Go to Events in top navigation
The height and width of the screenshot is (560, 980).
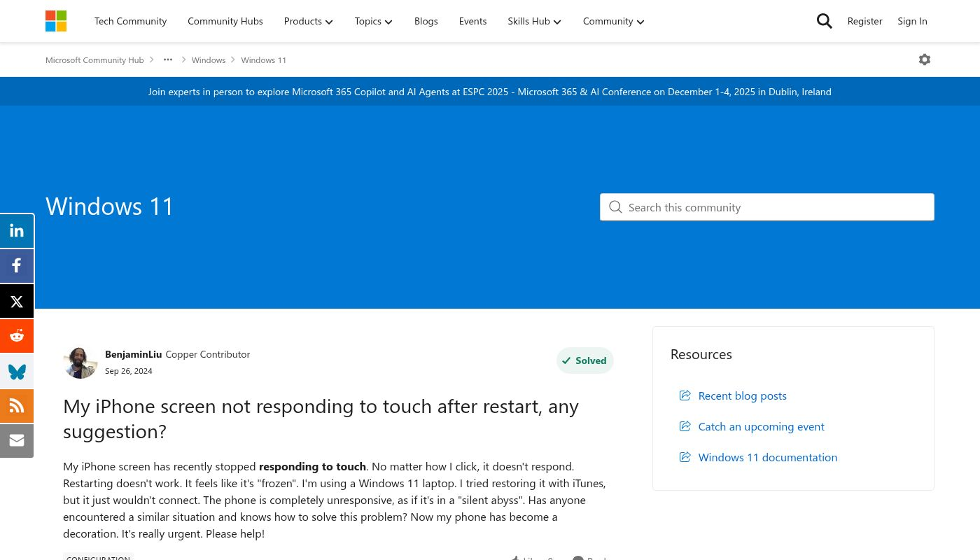472,21
